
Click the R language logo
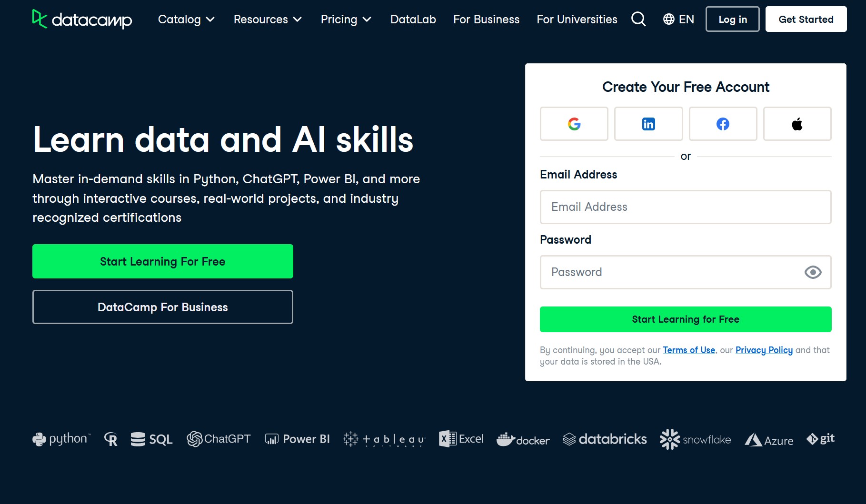[x=110, y=439]
